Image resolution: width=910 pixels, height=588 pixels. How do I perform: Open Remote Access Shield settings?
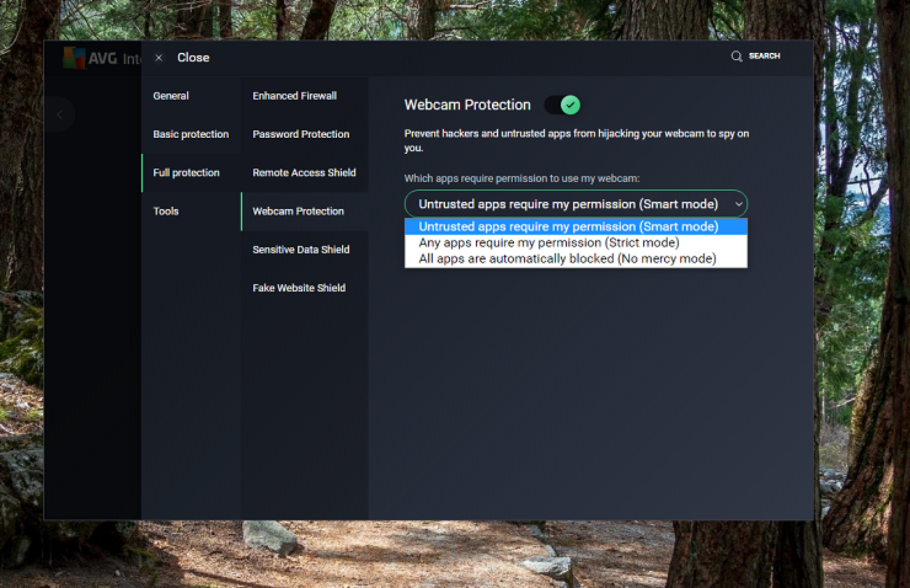click(304, 173)
